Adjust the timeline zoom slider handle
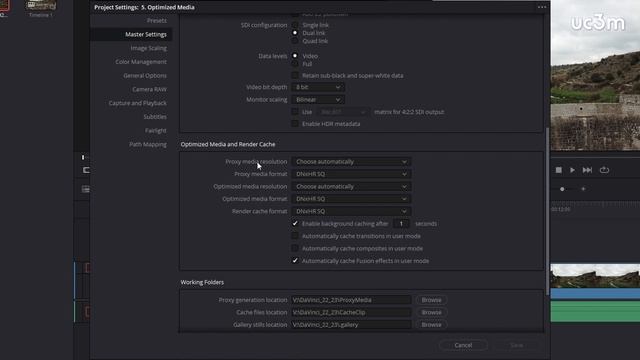Image resolution: width=640 pixels, height=360 pixels. [x=562, y=189]
